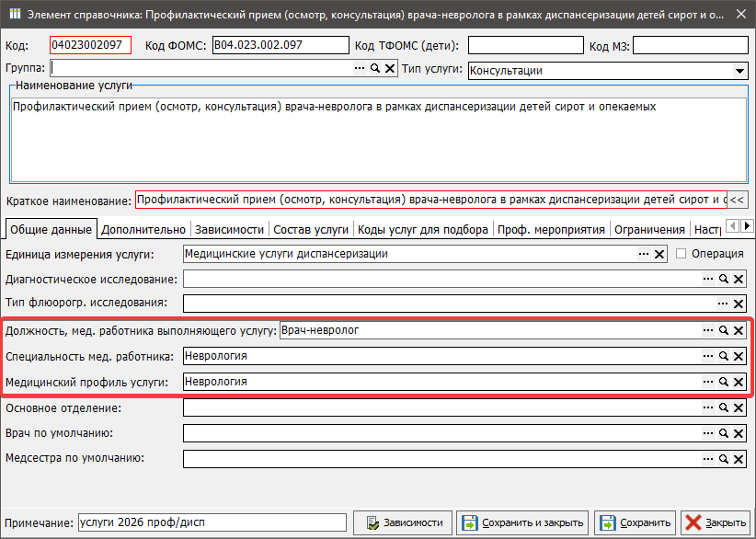Open Коды услуг для подбора tab

coord(423,230)
